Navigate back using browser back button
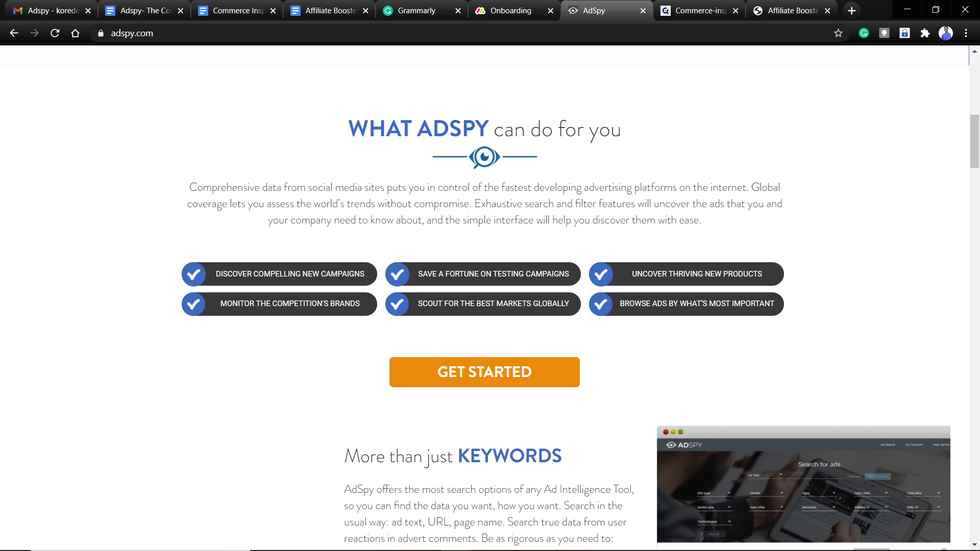The image size is (980, 551). point(14,33)
